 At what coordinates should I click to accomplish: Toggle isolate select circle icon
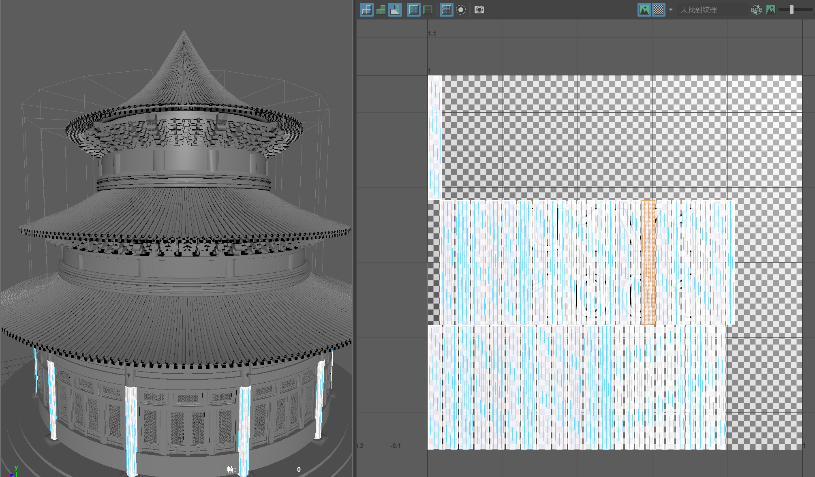[x=461, y=9]
